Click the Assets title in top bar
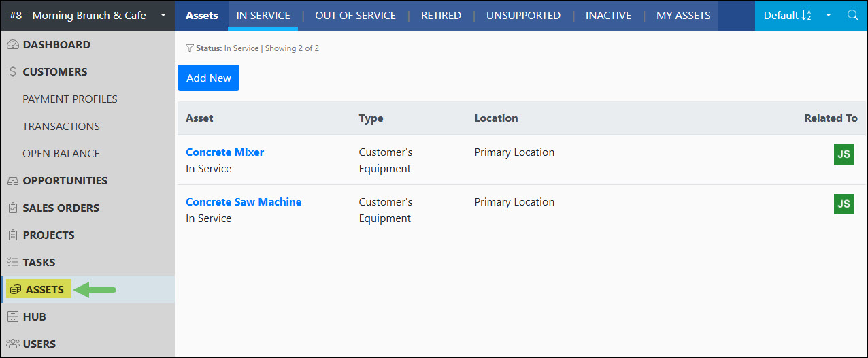This screenshot has height=358, width=868. (x=201, y=15)
